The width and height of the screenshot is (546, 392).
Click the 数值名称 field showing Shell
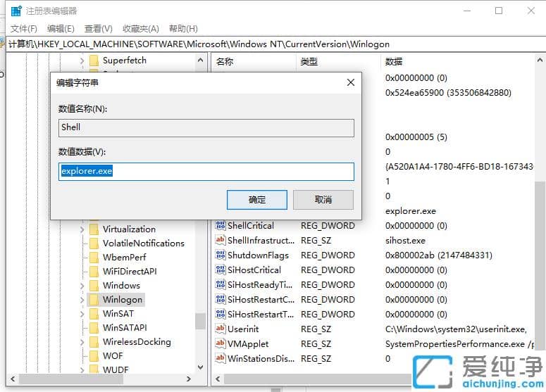click(206, 127)
